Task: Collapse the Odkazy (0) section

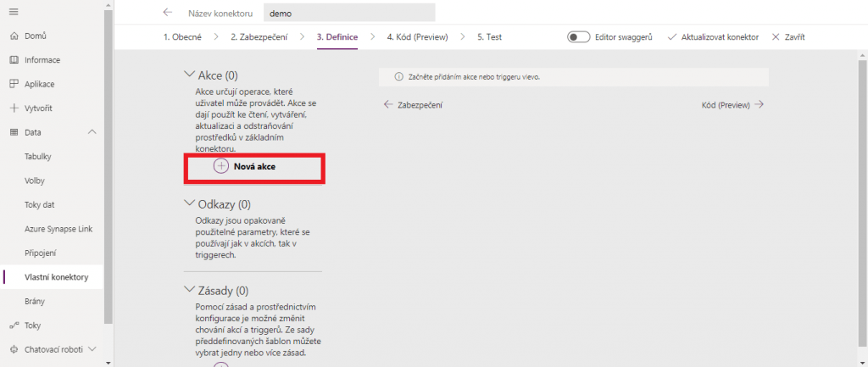Action: pyautogui.click(x=190, y=204)
